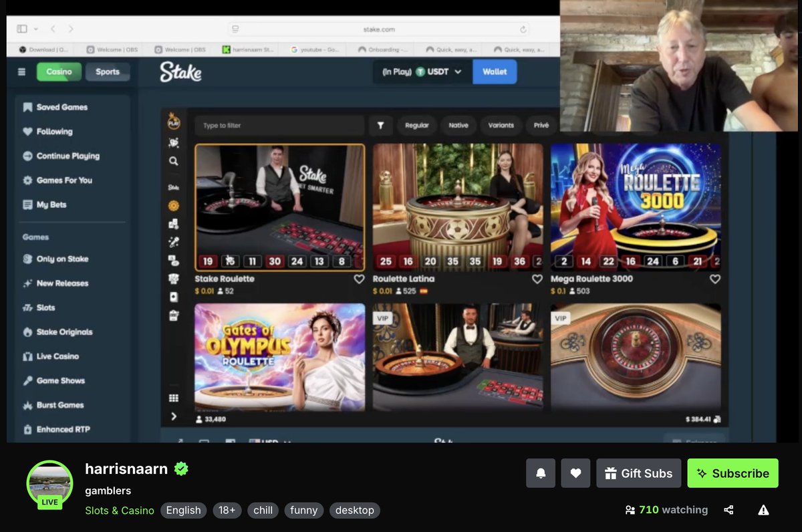
Task: Click the Gift Subs button
Action: [x=639, y=473]
